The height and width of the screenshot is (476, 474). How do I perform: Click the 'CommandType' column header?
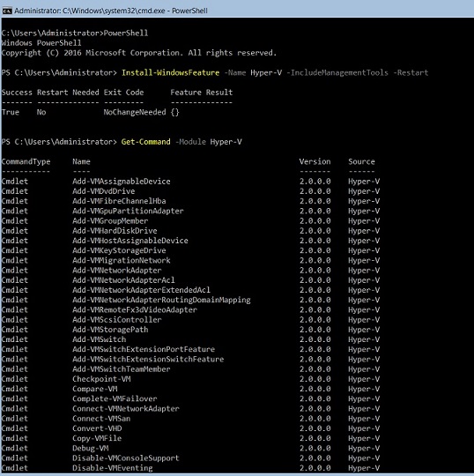[x=26, y=161]
